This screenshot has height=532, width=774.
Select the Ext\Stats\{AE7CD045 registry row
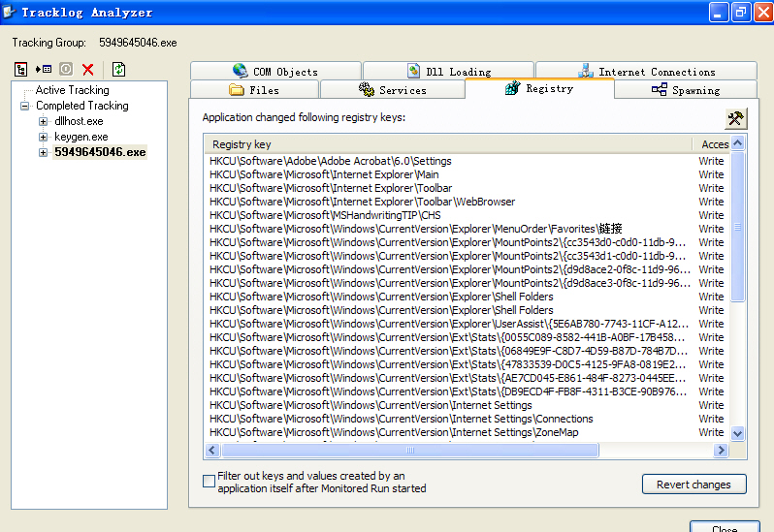(x=467, y=378)
